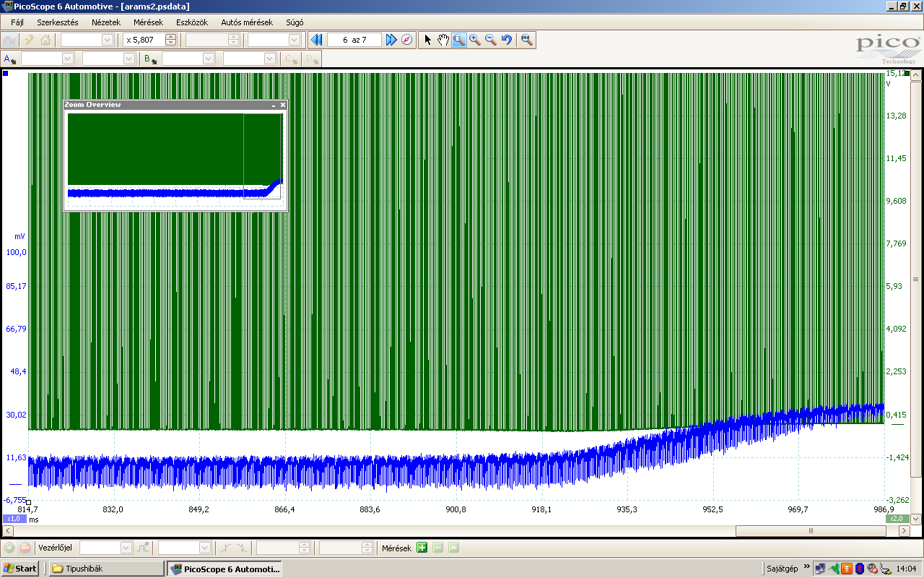The image size is (924, 578).
Task: Click the zoom to full view icon
Action: coord(527,40)
